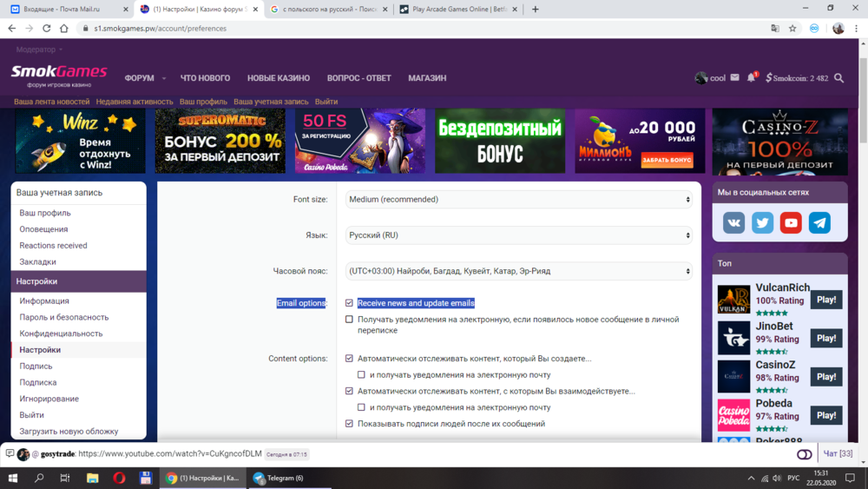Reload the page in Chrome
This screenshot has width=868, height=489.
(47, 29)
